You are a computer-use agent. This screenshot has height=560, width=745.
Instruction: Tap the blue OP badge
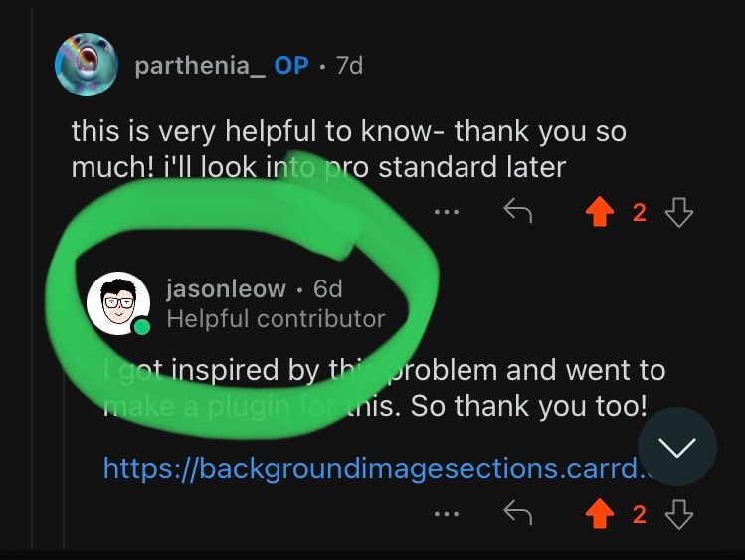[291, 65]
